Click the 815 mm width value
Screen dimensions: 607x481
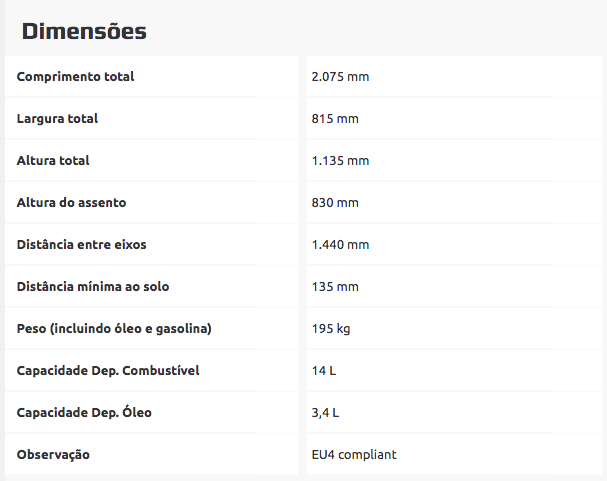[335, 119]
